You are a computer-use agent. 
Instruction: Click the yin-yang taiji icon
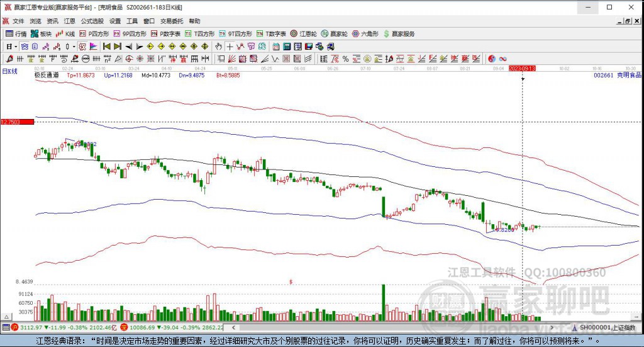[x=492, y=59]
